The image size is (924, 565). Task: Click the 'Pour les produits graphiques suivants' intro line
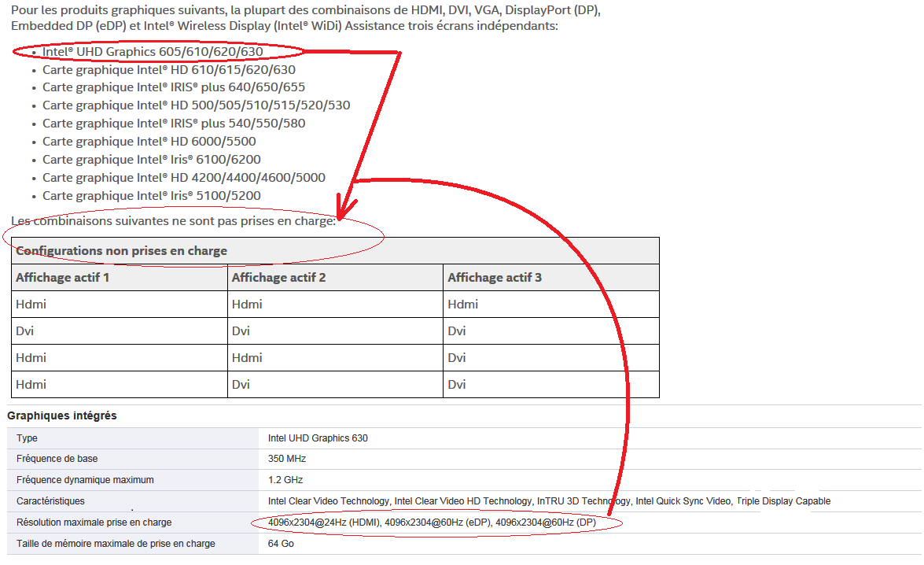coord(306,10)
